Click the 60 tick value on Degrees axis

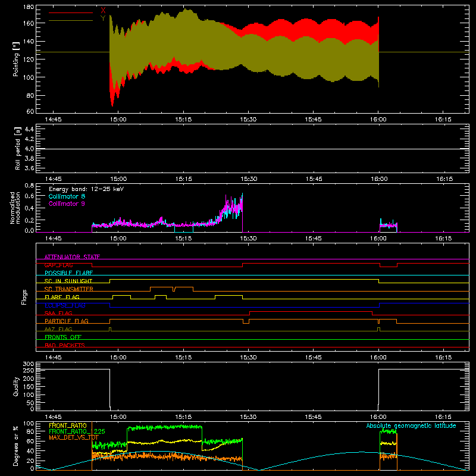[x=30, y=441]
